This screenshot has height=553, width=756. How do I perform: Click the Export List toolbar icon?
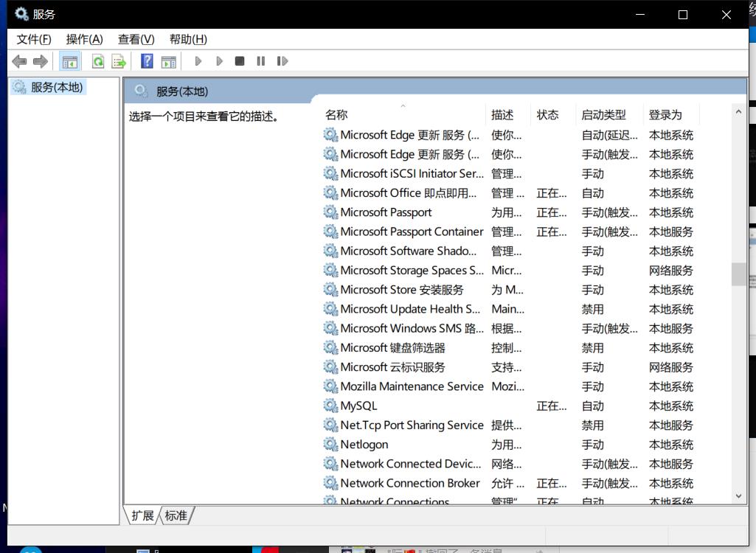(x=119, y=61)
